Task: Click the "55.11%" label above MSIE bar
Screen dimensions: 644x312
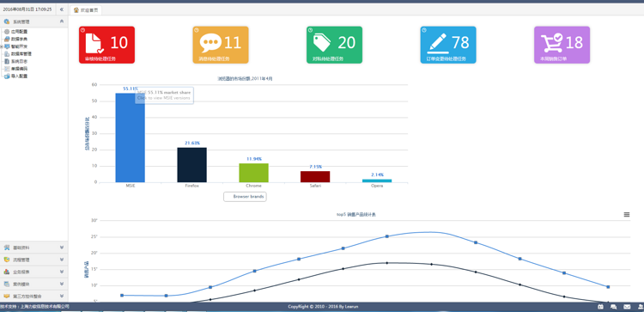Action: 131,89
